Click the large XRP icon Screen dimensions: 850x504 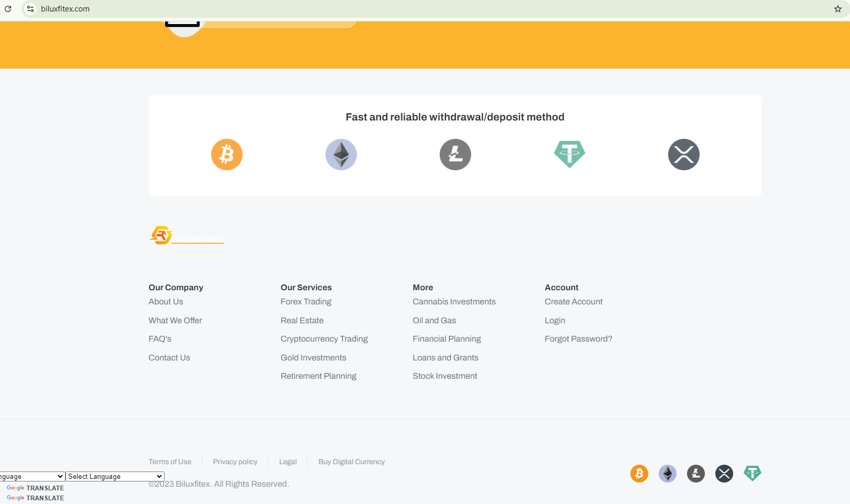[684, 155]
